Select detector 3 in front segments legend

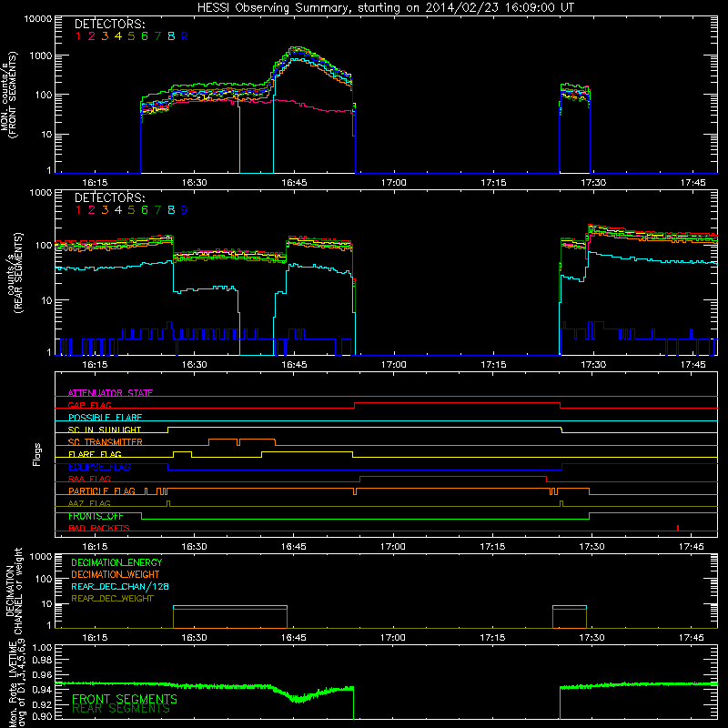coord(105,36)
